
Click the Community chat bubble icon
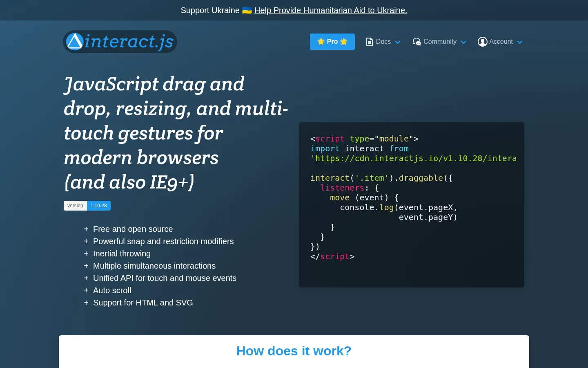click(x=416, y=42)
